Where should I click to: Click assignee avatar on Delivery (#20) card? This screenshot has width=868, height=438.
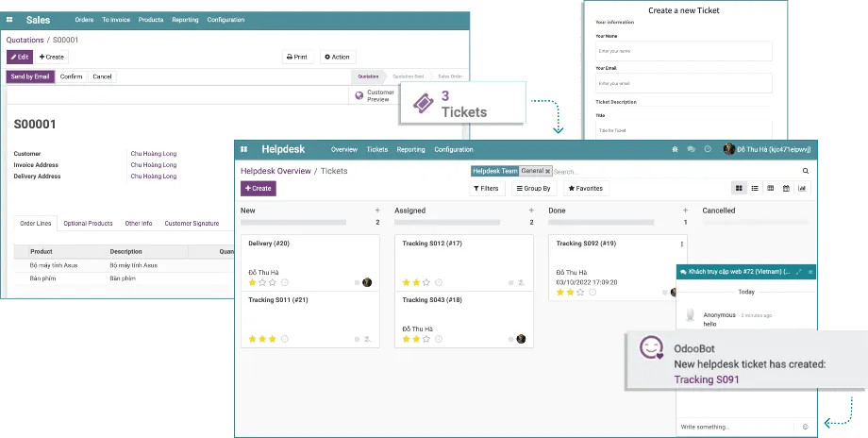point(367,282)
